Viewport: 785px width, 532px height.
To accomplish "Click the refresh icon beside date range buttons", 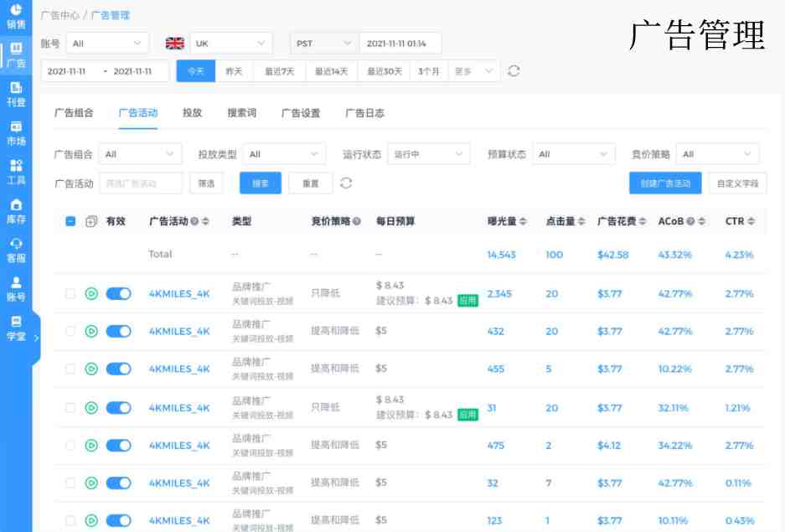I will pyautogui.click(x=514, y=71).
